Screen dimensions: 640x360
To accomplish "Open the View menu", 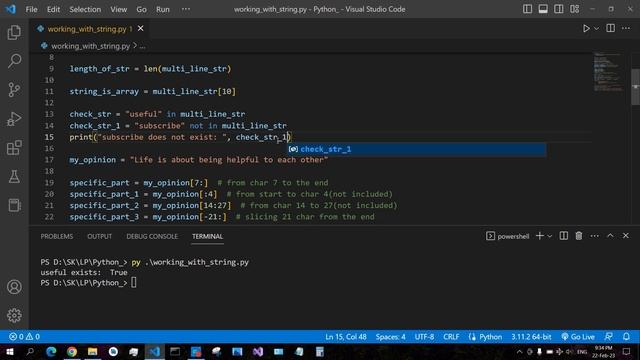I will (x=118, y=9).
